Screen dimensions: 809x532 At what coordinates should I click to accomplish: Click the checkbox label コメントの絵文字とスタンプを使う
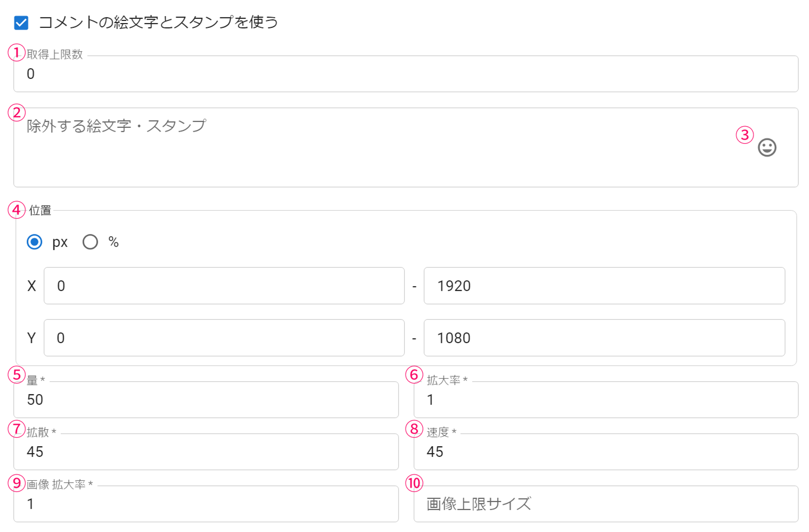click(x=158, y=22)
